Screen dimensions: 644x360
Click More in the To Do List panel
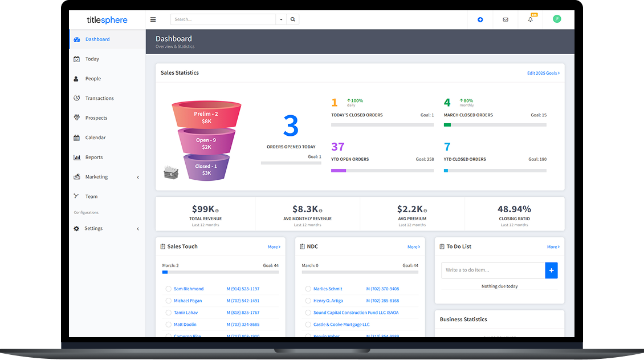click(553, 247)
